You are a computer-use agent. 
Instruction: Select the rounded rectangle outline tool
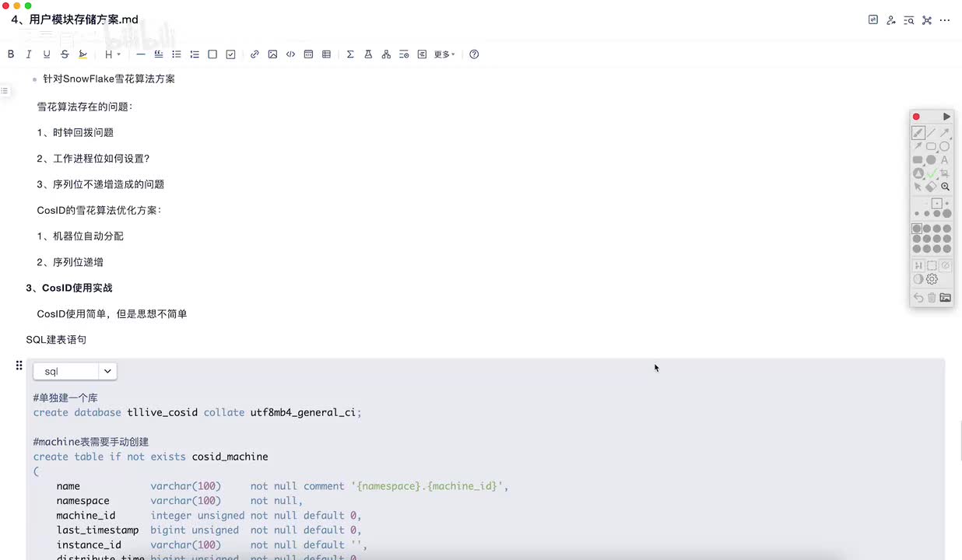point(932,146)
